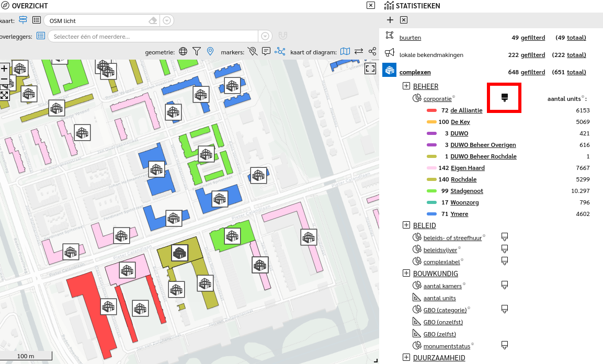Select De Key in corporatie list
Screen dimensions: 603x364
(460, 122)
